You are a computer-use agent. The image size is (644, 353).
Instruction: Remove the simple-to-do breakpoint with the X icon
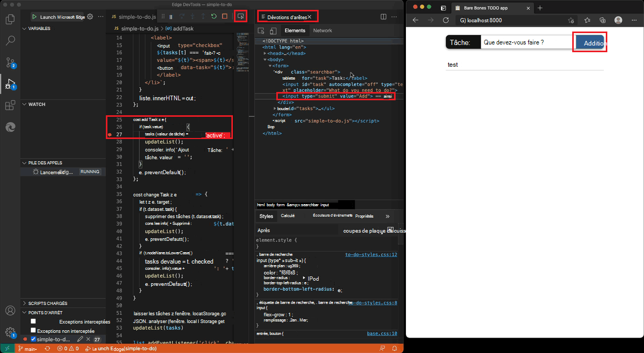coord(88,339)
